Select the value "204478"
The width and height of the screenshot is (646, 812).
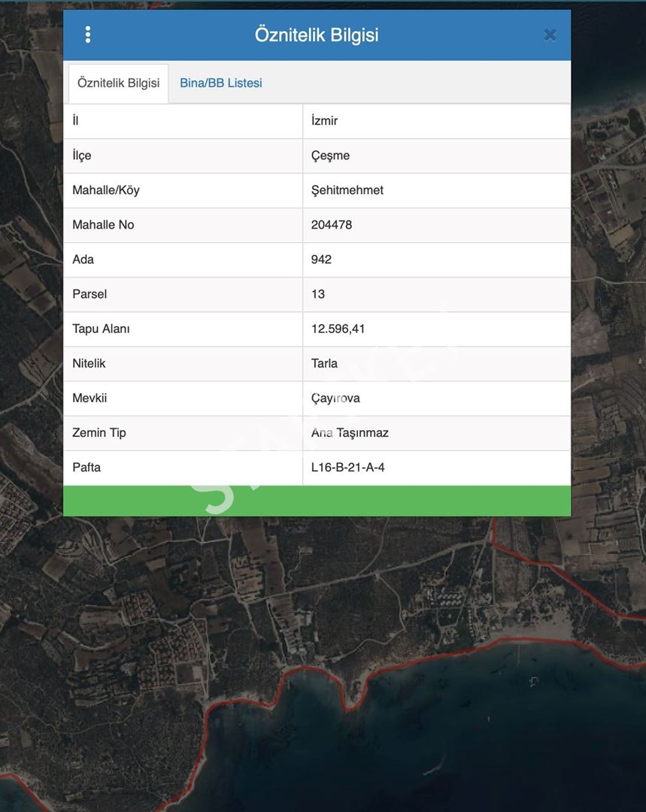(332, 225)
